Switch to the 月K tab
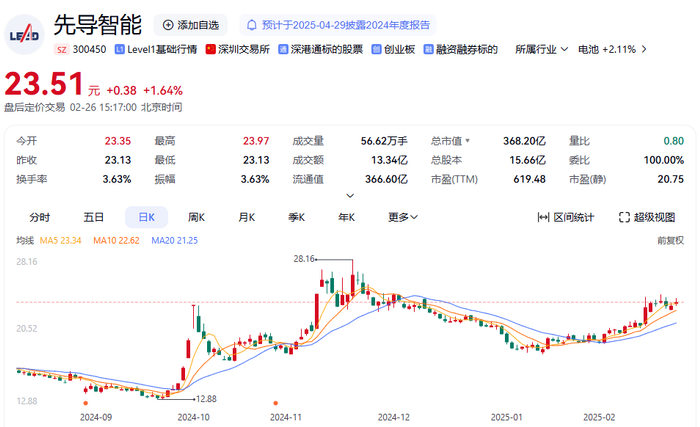 [246, 218]
